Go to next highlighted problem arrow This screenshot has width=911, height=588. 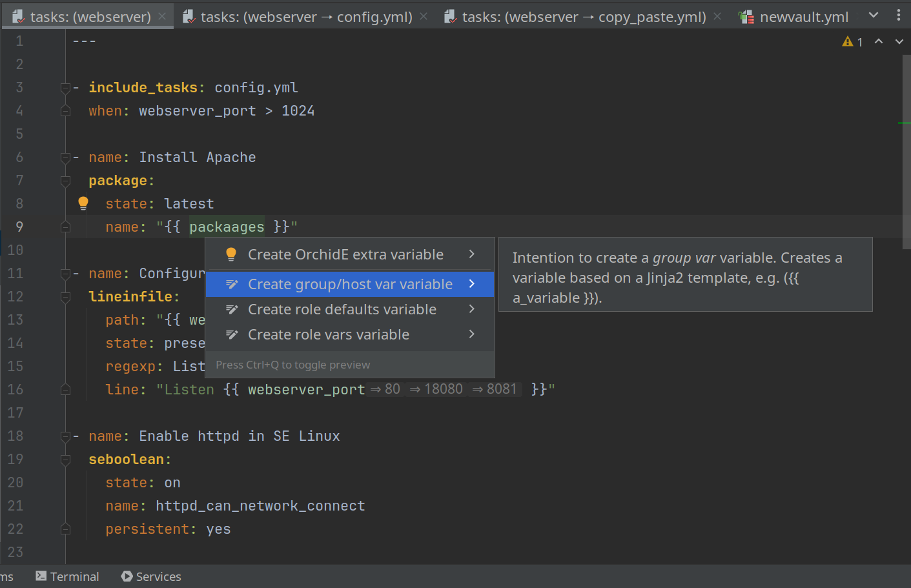pos(899,41)
